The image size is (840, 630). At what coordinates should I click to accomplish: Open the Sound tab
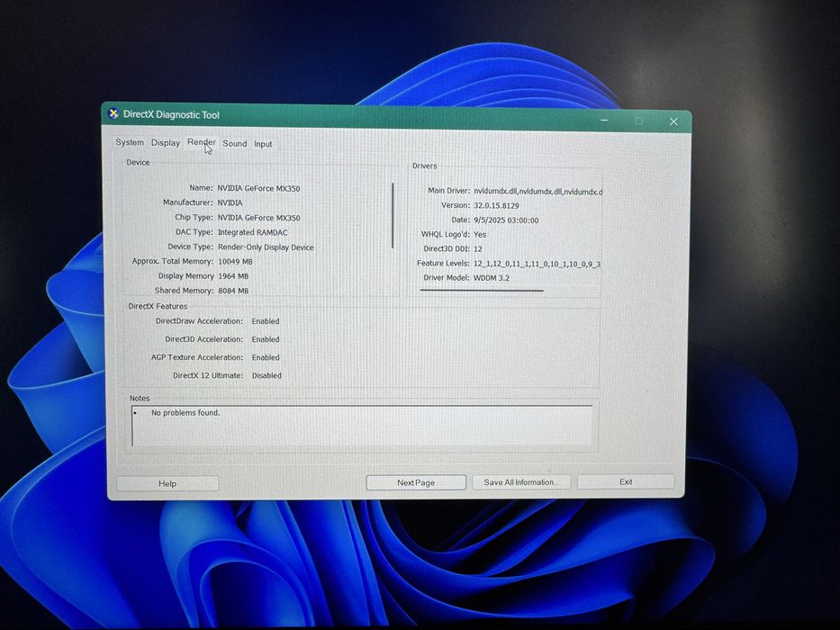[235, 144]
